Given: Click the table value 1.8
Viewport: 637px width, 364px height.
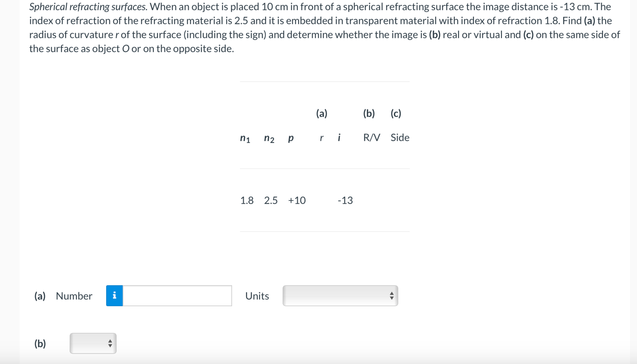Looking at the screenshot, I should click(x=247, y=200).
